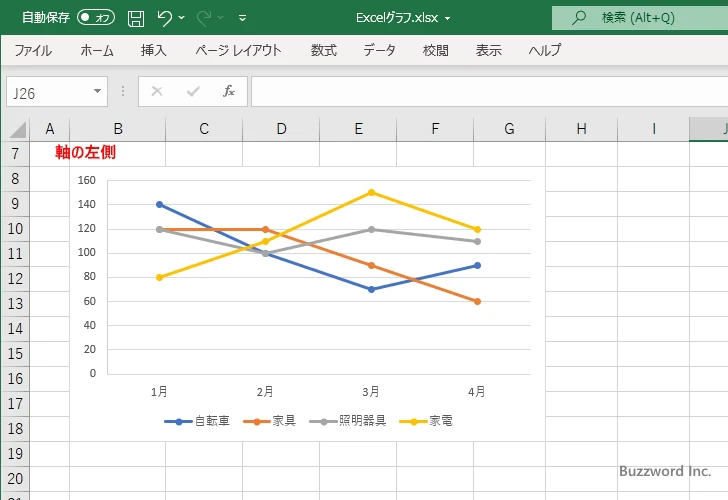This screenshot has height=500, width=728.
Task: Click the search magnifier icon
Action: click(x=578, y=18)
